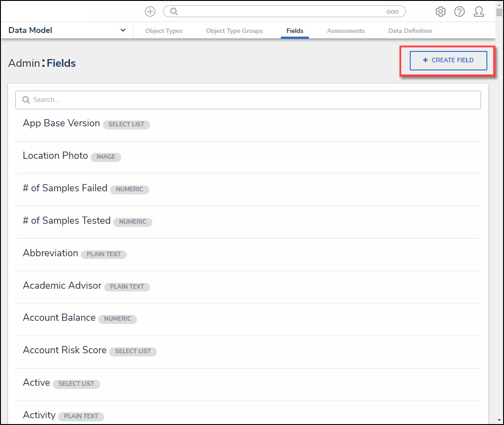Focus the fields Search box

[248, 100]
